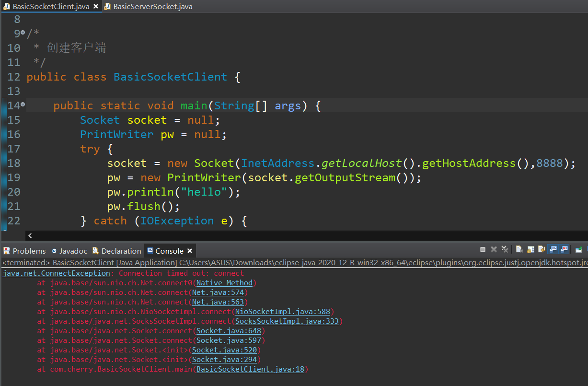Open Socket.java:597 stack link
Viewport: 588px width, 386px height.
[229, 340]
